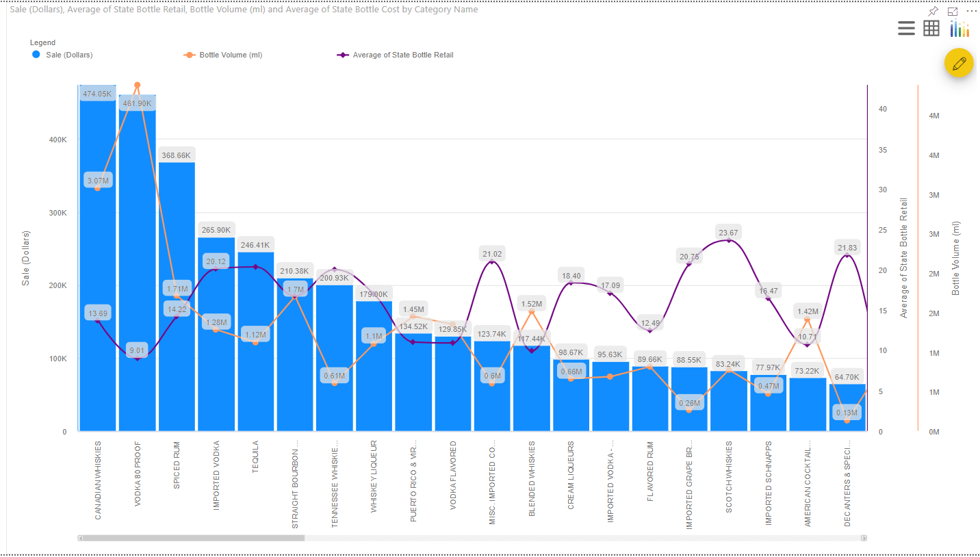This screenshot has height=557, width=980.
Task: Click the chart title text
Action: (x=240, y=10)
